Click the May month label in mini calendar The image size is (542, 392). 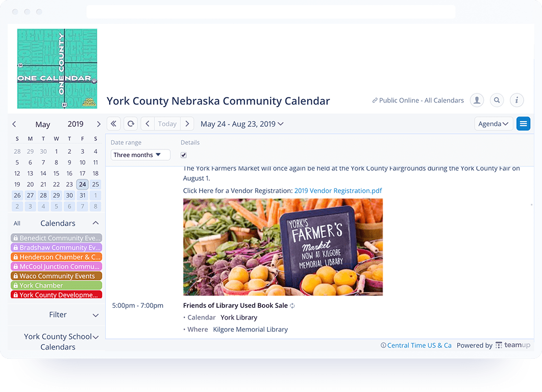coord(43,125)
